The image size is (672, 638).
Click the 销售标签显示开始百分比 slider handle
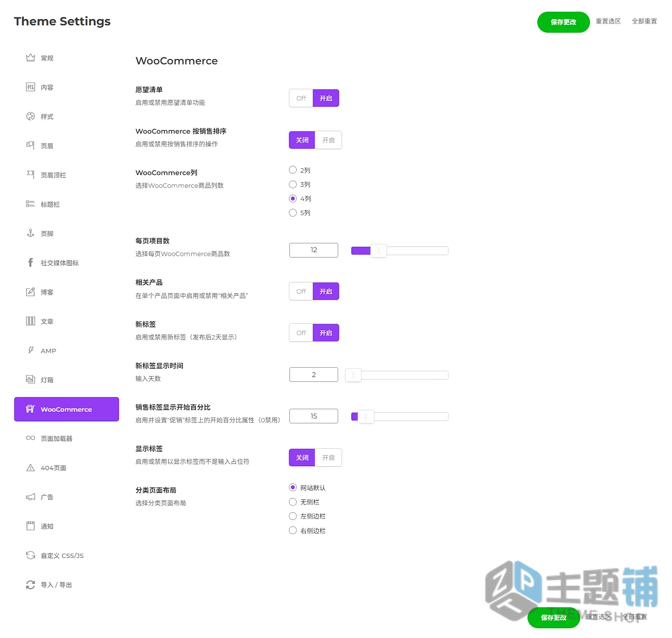coord(366,417)
